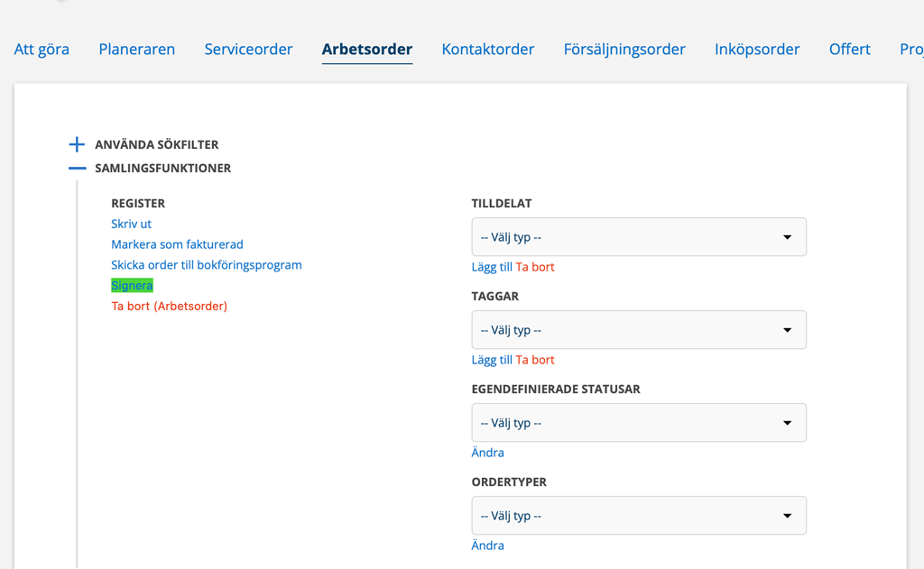This screenshot has height=569, width=924.
Task: Select the Arbetsorder tab
Action: pos(367,50)
